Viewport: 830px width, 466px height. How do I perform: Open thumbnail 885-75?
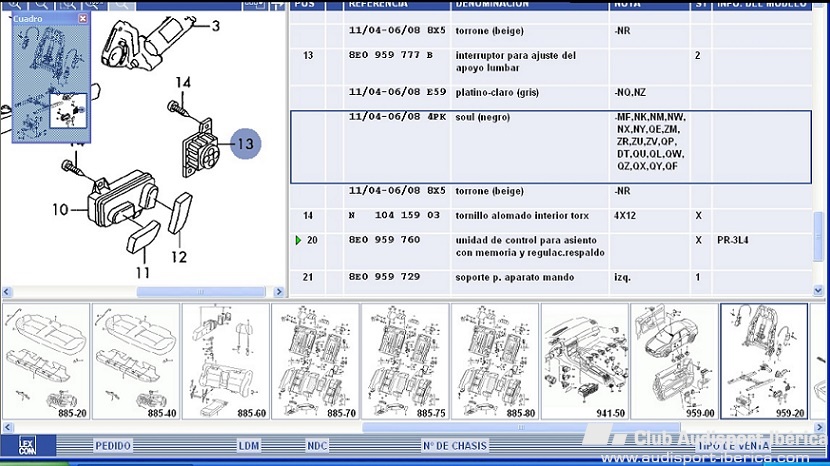click(x=405, y=362)
